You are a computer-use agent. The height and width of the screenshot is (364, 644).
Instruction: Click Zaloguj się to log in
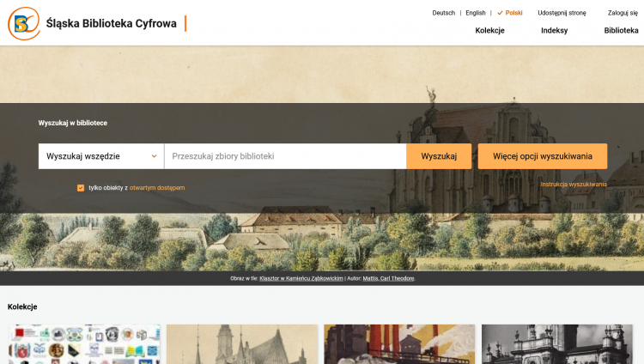[623, 13]
